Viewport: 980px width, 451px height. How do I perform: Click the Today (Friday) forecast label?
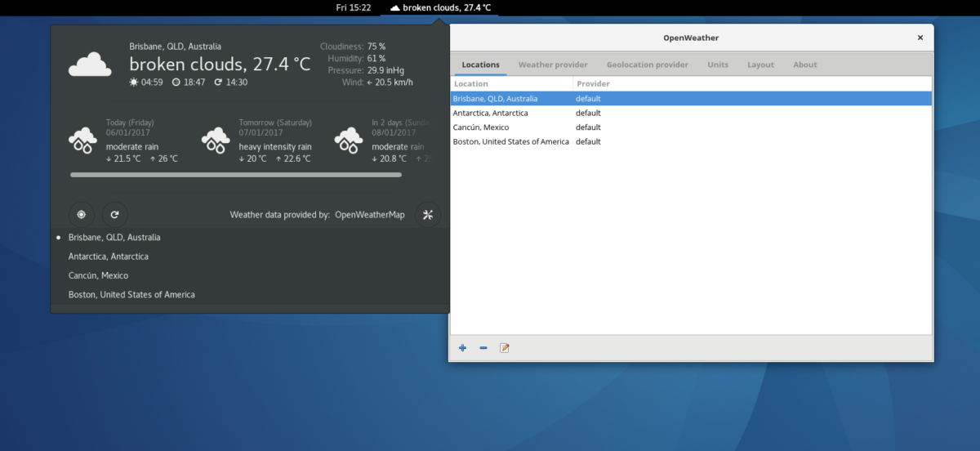(x=130, y=123)
